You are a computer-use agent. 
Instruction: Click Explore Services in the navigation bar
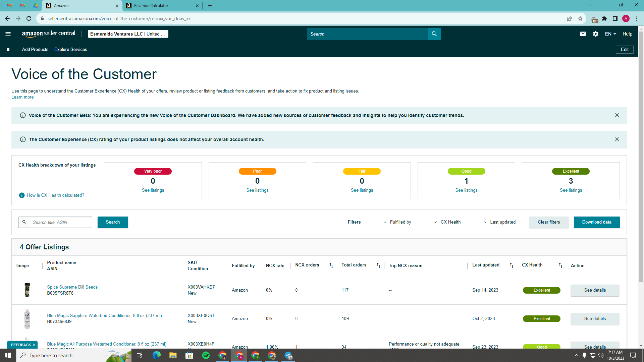71,50
